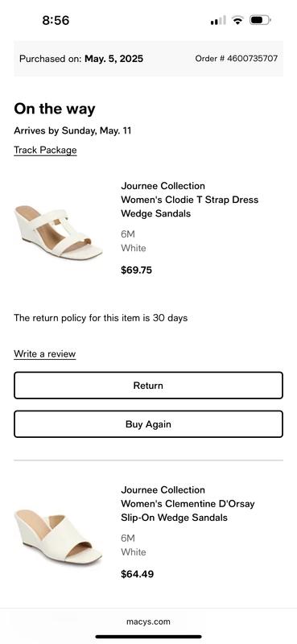This screenshot has width=297, height=644.
Task: Tap Order # 4600735707
Action: point(237,59)
